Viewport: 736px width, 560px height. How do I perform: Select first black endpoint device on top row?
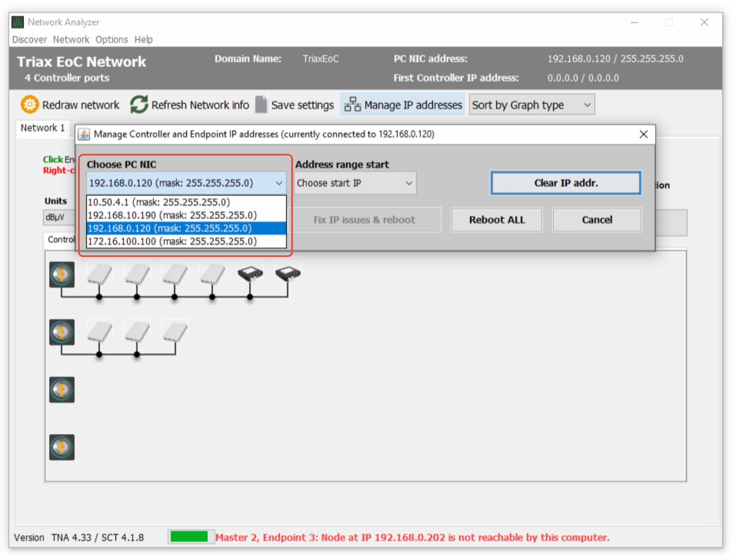point(250,274)
